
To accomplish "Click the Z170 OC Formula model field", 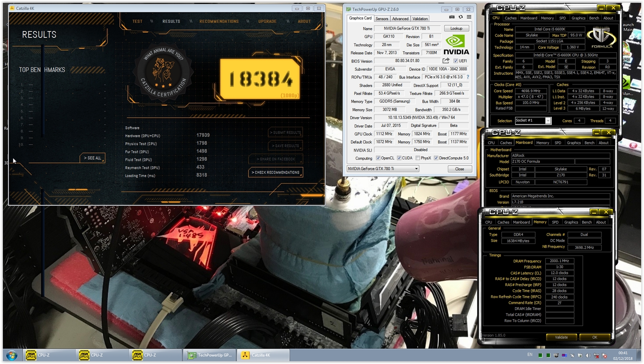I will click(x=542, y=162).
